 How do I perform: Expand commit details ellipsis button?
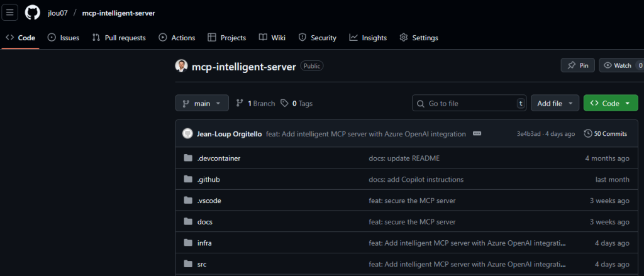477,133
